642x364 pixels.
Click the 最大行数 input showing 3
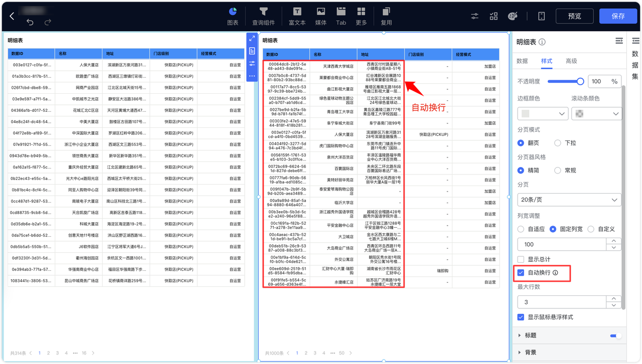[x=562, y=302]
